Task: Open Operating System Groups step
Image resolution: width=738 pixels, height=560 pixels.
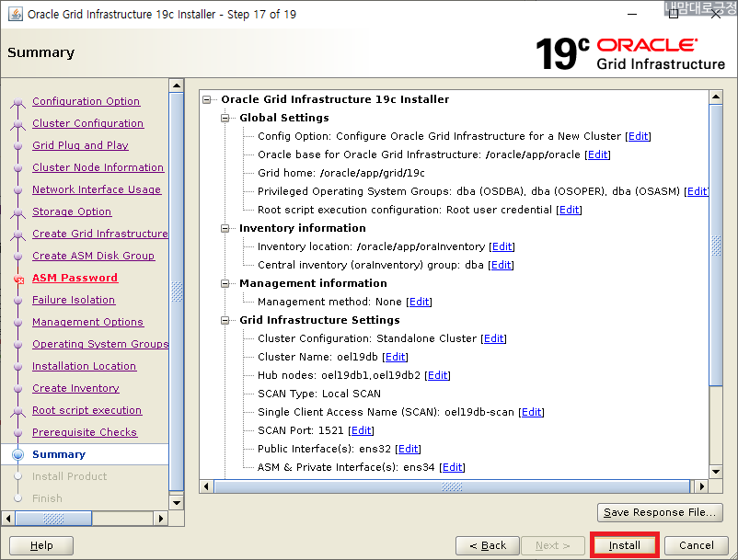Action: click(x=99, y=344)
